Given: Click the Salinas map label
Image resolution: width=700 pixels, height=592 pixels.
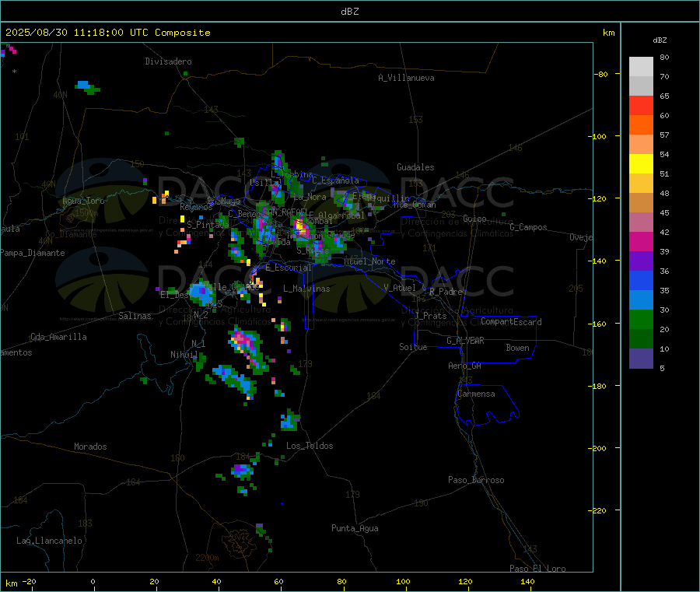Looking at the screenshot, I should [x=135, y=316].
